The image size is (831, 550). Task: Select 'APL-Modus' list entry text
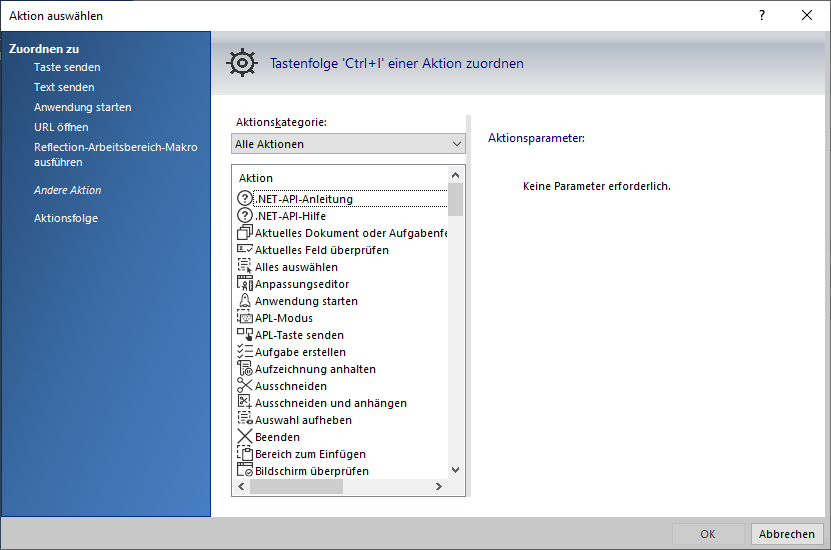284,318
